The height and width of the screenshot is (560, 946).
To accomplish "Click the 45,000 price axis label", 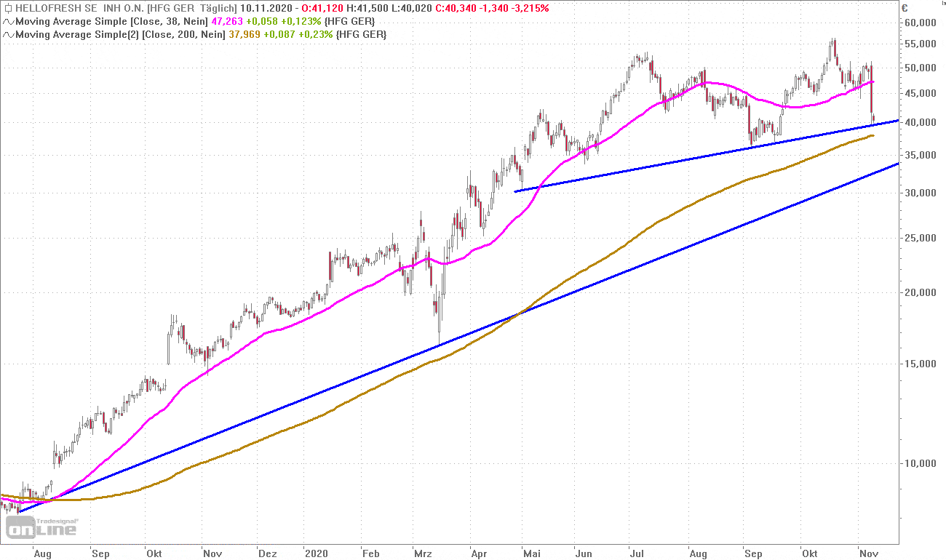I will click(x=921, y=94).
